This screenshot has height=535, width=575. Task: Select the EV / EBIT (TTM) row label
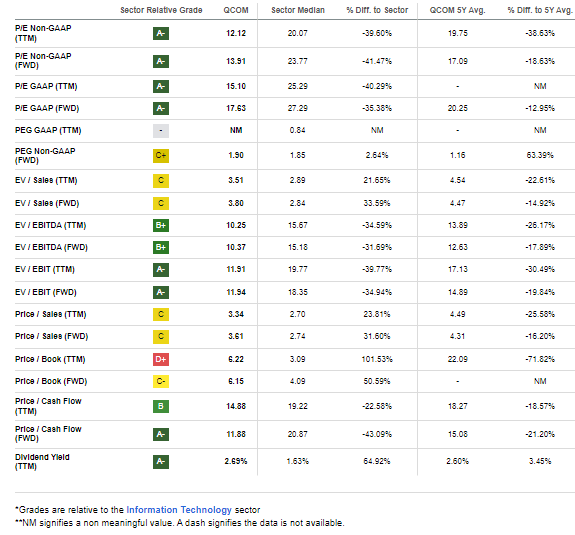click(x=45, y=270)
